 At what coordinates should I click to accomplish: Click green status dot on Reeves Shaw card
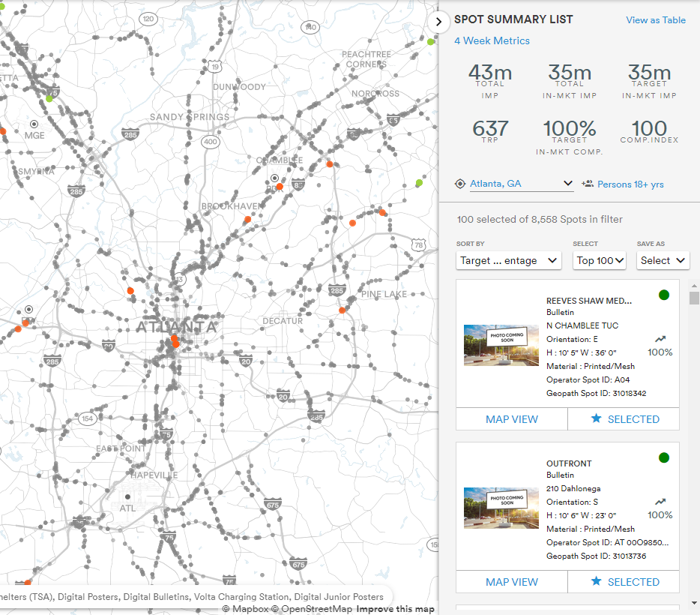(664, 295)
